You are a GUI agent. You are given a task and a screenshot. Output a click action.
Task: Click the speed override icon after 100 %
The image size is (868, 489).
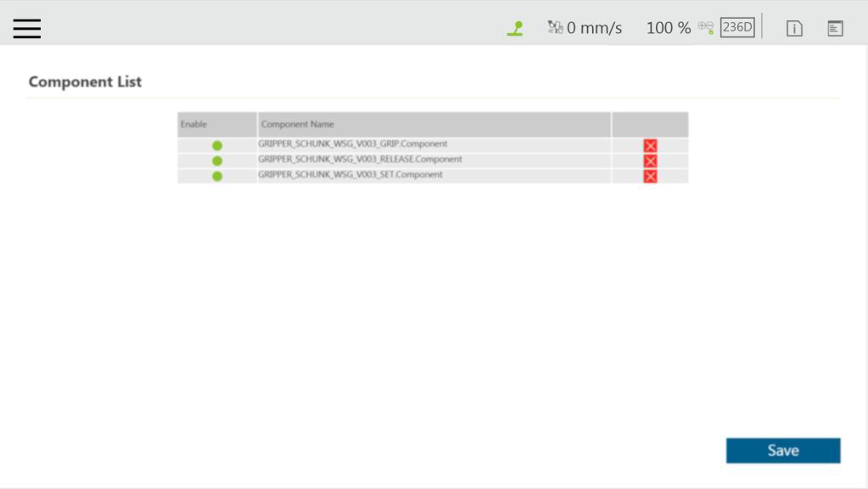point(706,27)
